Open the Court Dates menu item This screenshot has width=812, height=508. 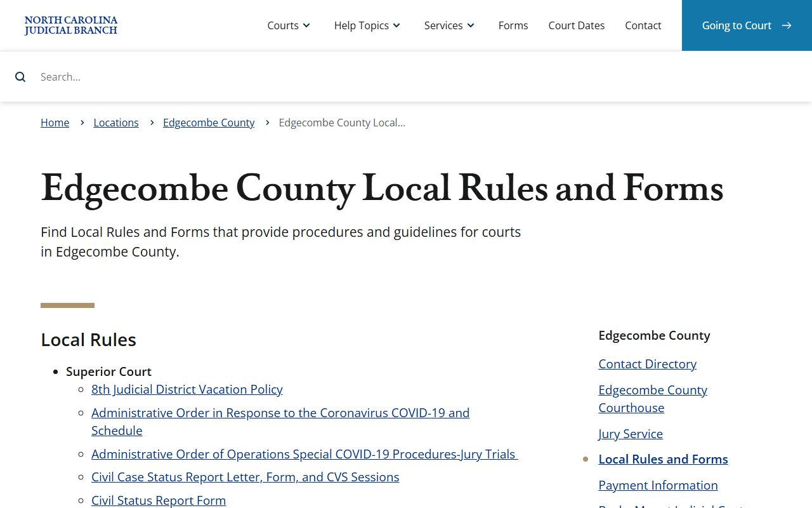click(x=577, y=25)
